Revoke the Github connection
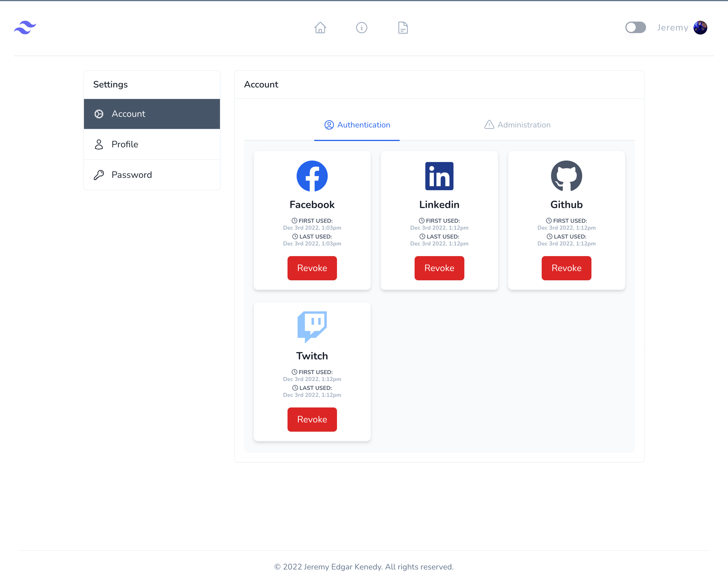The width and height of the screenshot is (728, 583). [567, 268]
